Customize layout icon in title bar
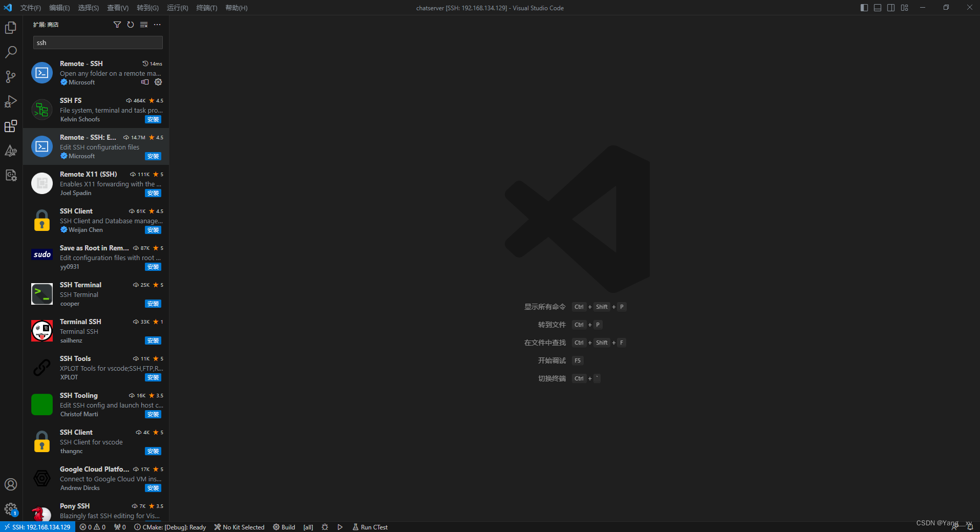This screenshot has height=532, width=980. (x=905, y=8)
